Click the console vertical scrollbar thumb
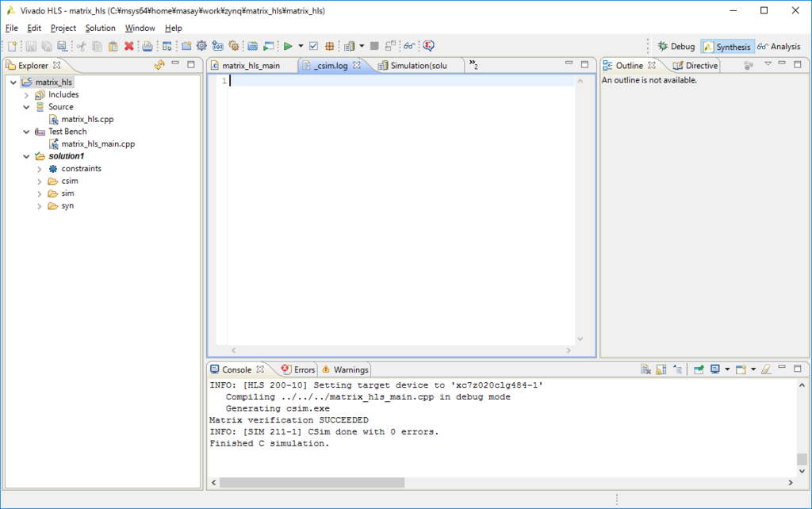Viewport: 812px width, 509px height. tap(802, 459)
